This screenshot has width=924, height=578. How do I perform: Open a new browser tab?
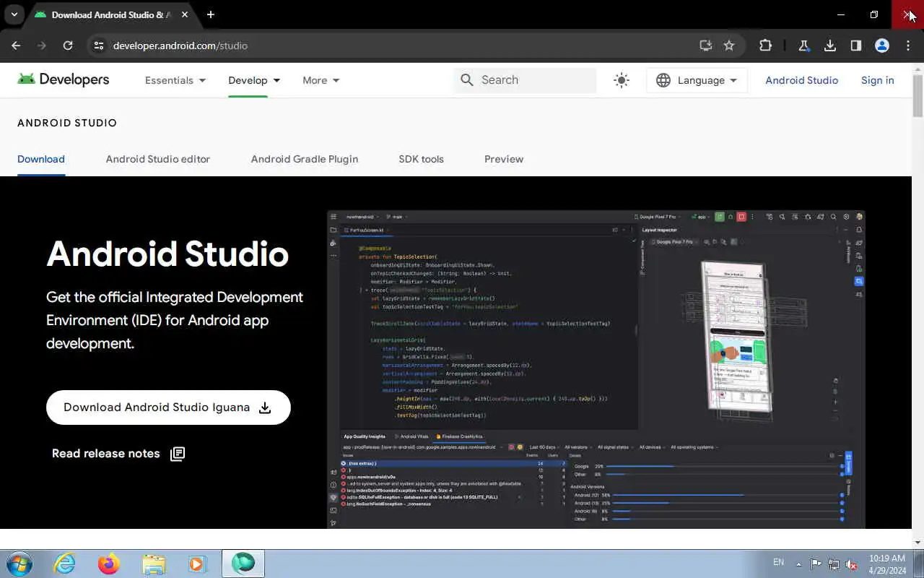(211, 14)
